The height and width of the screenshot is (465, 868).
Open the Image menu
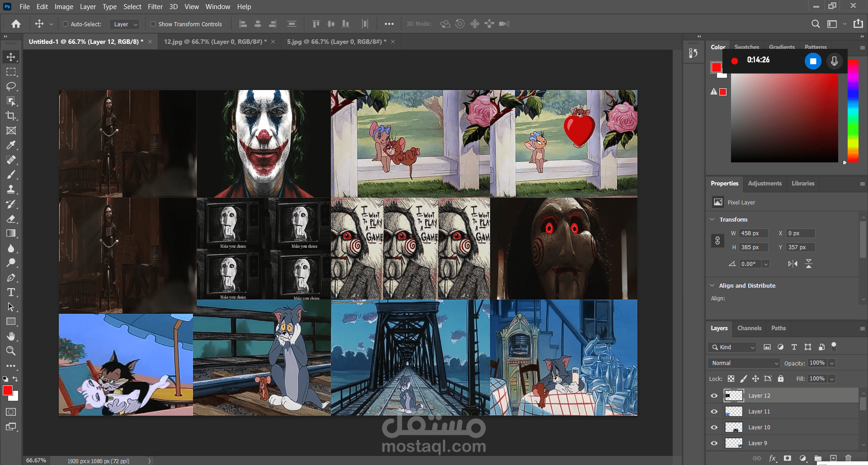click(64, 7)
